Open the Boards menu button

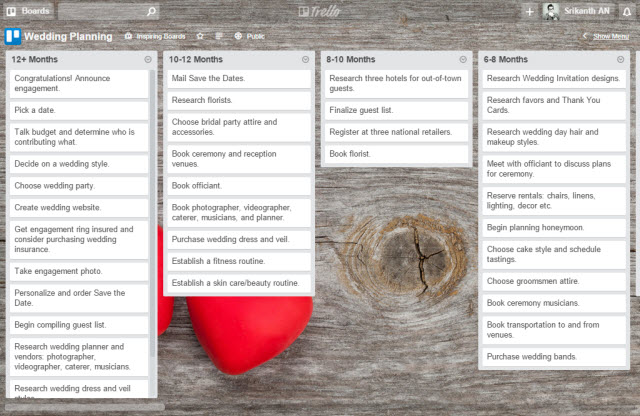[28, 11]
